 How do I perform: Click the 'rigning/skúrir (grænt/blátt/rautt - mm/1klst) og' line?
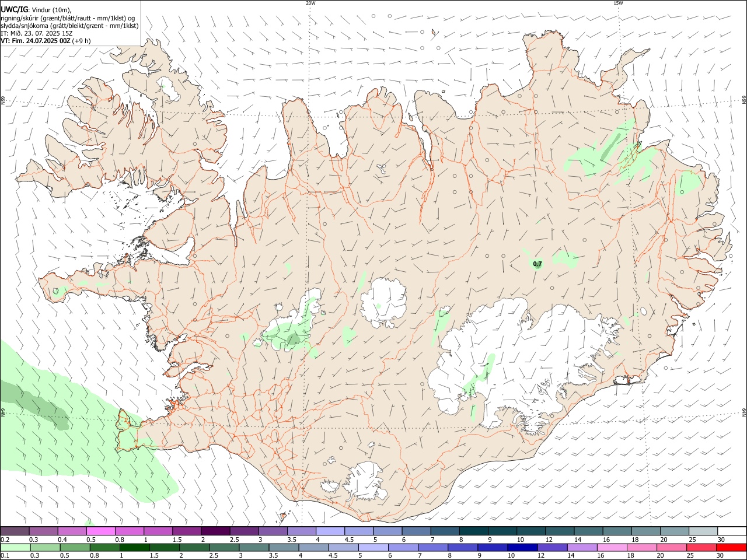(68, 17)
